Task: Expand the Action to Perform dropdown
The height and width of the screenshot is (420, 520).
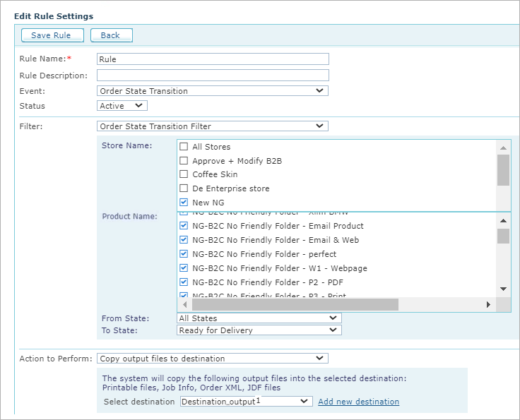Action: pyautogui.click(x=212, y=359)
